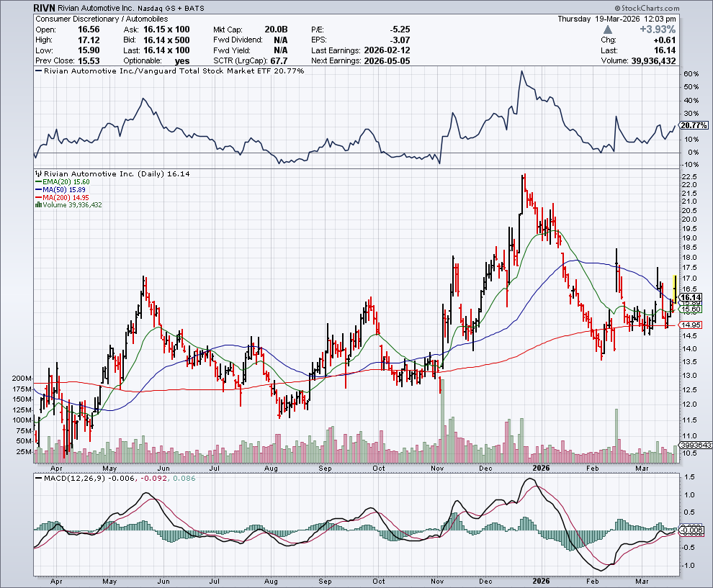713x588 pixels.
Task: Click the blue MA(50) legend line marker
Action: 37,189
